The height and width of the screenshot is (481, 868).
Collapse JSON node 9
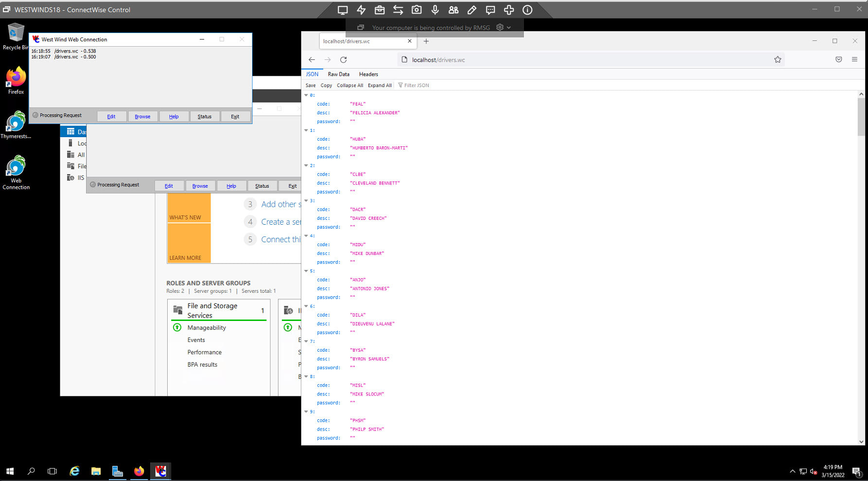pos(306,411)
